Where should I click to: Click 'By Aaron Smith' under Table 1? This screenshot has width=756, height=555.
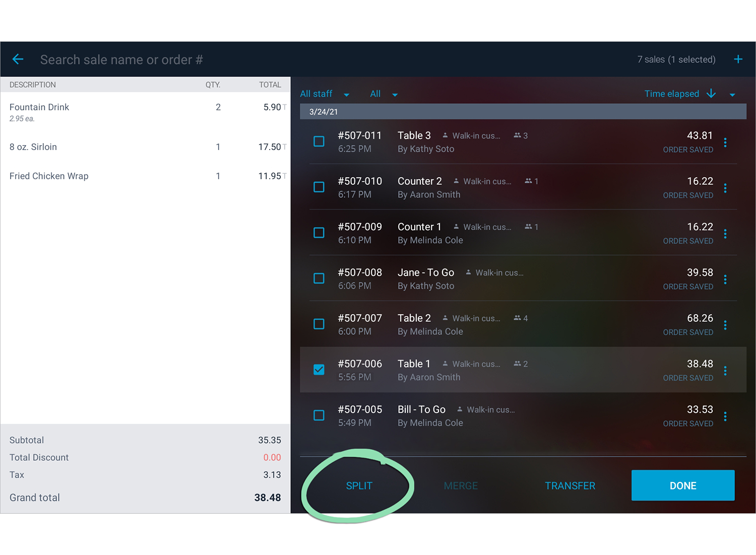(x=429, y=377)
